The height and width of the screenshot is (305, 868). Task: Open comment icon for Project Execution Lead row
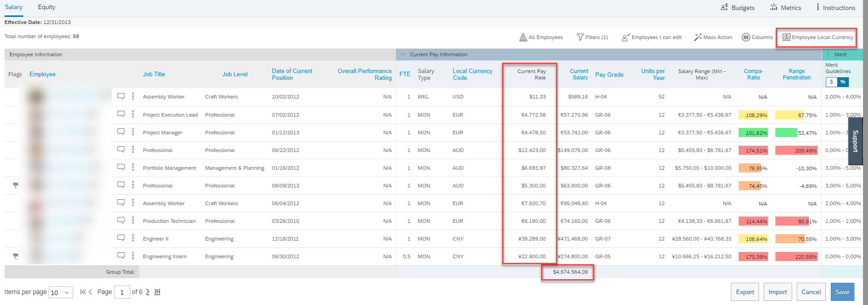(x=121, y=114)
